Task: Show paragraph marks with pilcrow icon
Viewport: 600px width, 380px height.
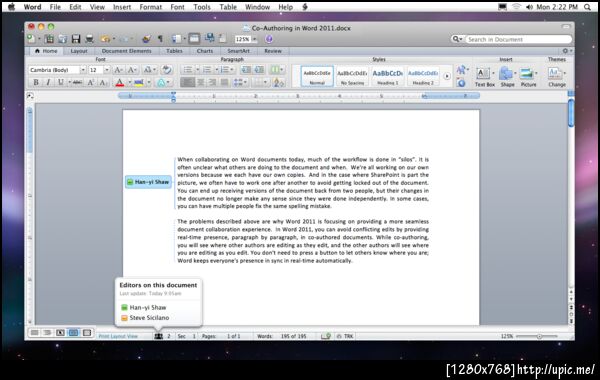Action: click(160, 39)
